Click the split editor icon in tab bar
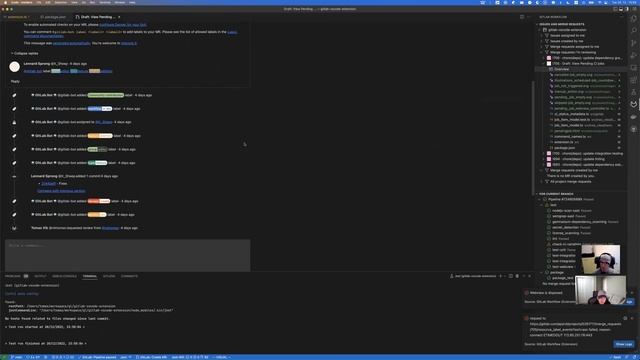640x360 pixels. [x=522, y=17]
